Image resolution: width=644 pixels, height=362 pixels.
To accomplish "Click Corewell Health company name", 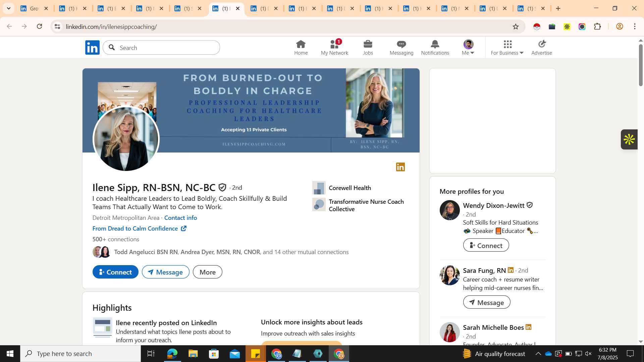I will (350, 188).
